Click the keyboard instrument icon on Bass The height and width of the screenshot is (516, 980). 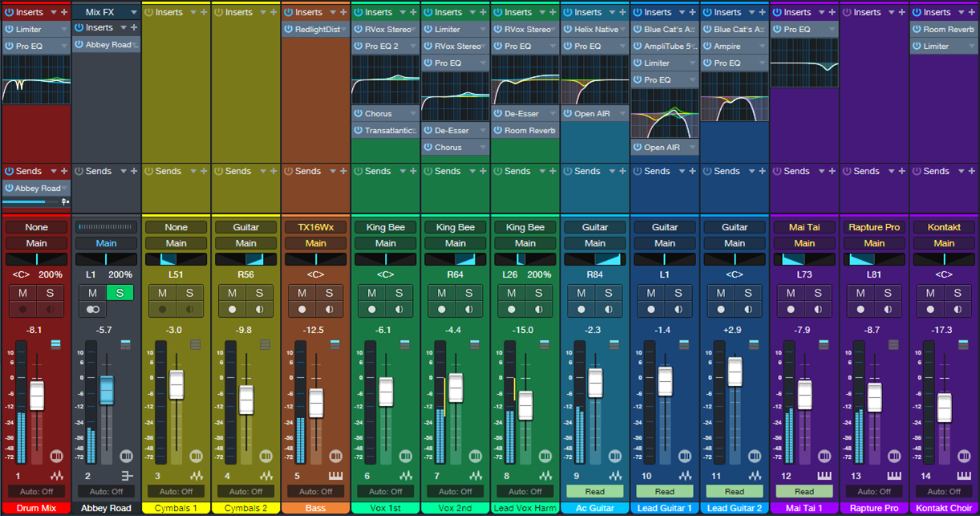click(x=336, y=476)
